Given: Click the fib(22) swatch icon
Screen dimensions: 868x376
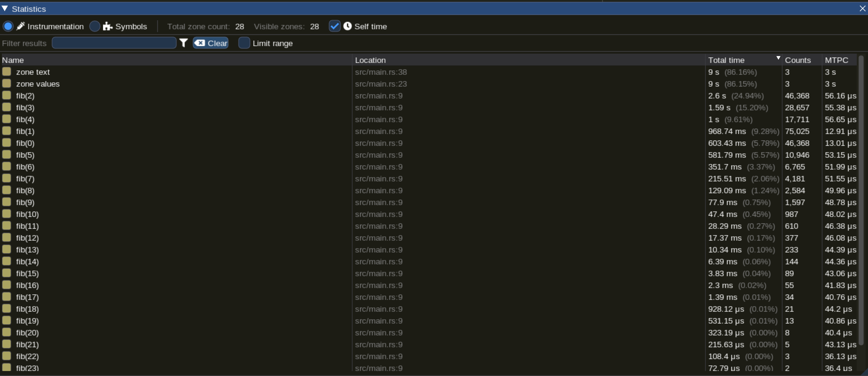Looking at the screenshot, I should [7, 356].
